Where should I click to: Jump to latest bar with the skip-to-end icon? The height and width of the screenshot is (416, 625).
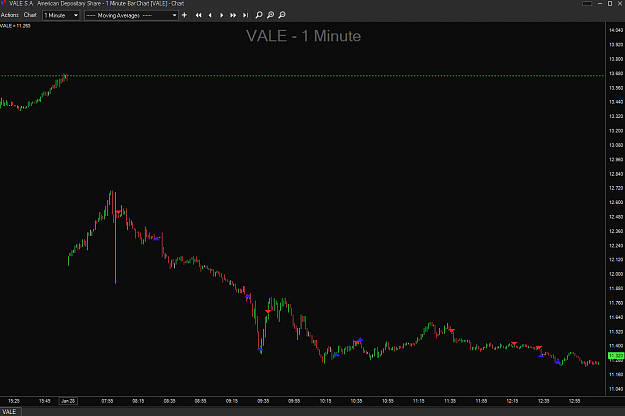pos(246,15)
